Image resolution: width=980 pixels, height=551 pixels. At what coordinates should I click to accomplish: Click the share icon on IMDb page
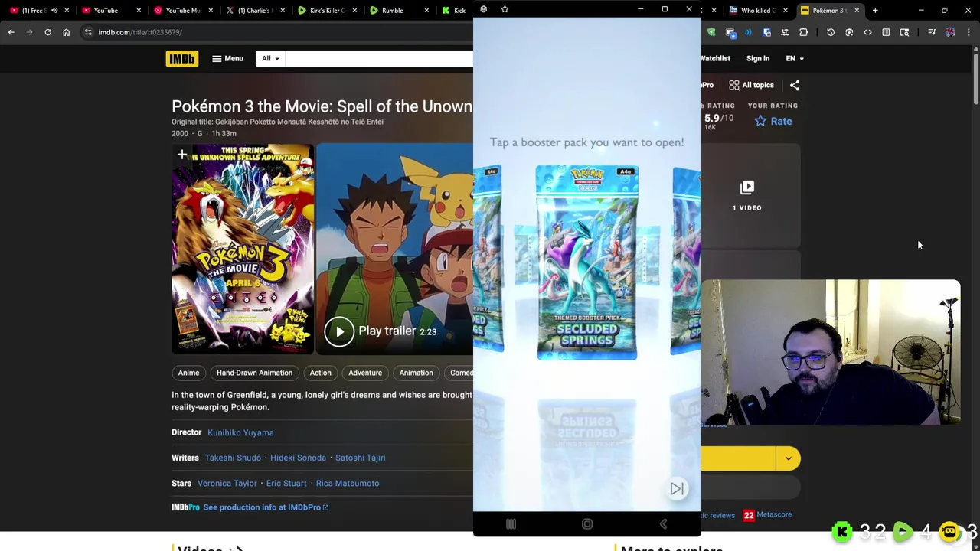(x=795, y=85)
